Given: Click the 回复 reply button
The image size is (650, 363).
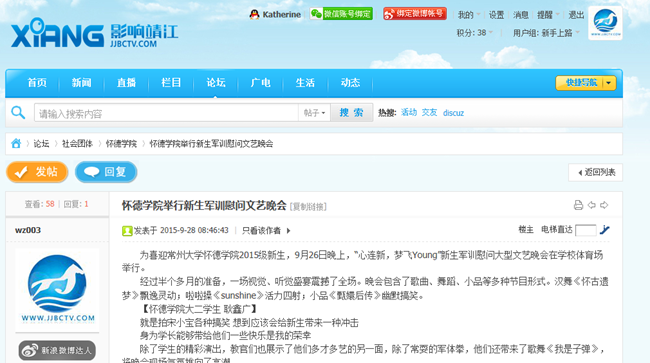Looking at the screenshot, I should tap(106, 172).
